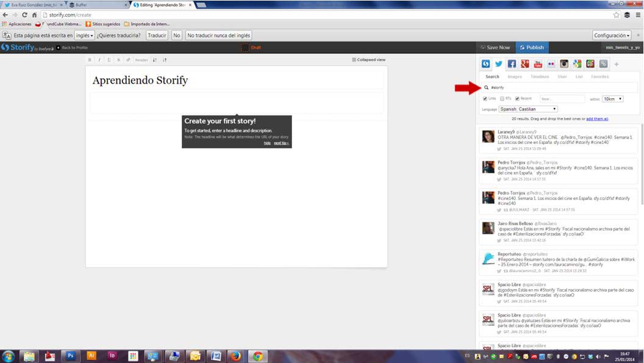This screenshot has width=644, height=363.
Task: Open the translation language dropdown set to inglés
Action: coord(85,35)
